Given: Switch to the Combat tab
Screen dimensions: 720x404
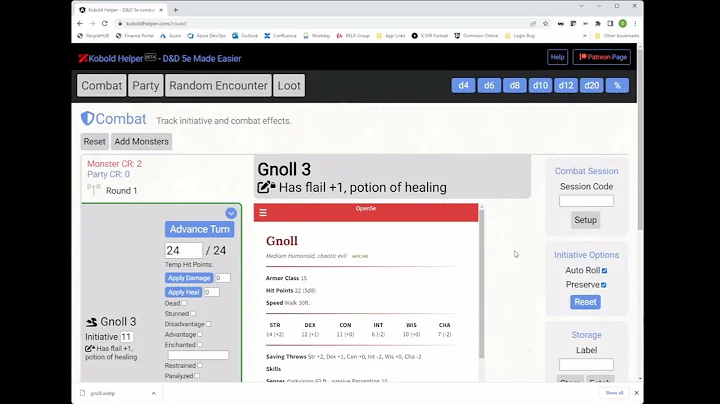Looking at the screenshot, I should (x=101, y=85).
